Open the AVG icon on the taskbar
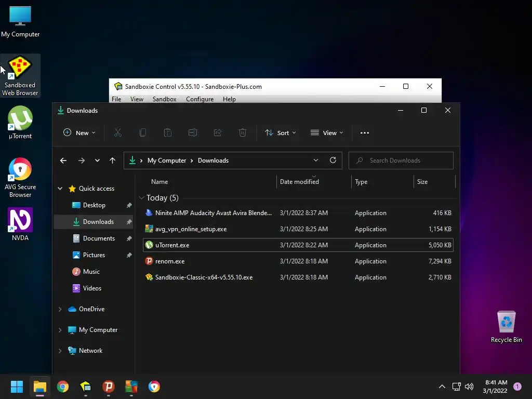The width and height of the screenshot is (532, 399). coord(131,387)
